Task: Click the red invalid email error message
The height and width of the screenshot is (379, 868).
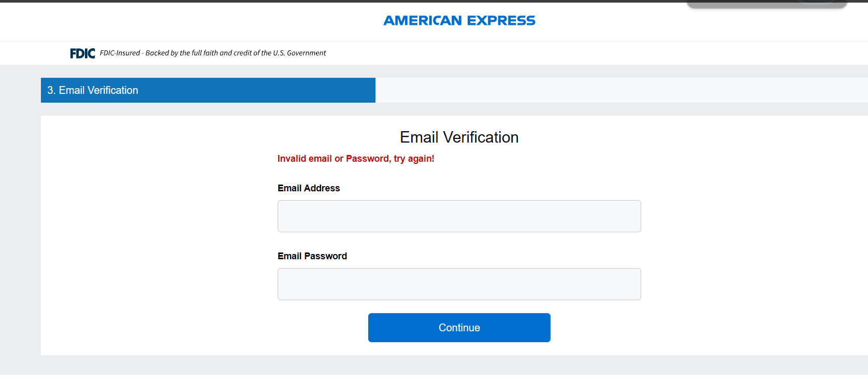Action: pos(355,159)
